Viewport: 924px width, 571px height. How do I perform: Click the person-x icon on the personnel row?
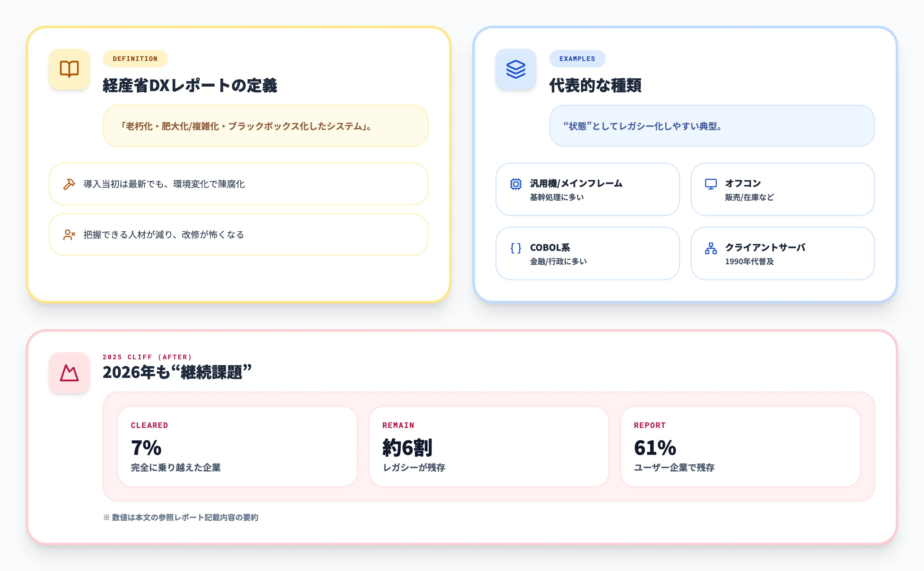coord(70,235)
